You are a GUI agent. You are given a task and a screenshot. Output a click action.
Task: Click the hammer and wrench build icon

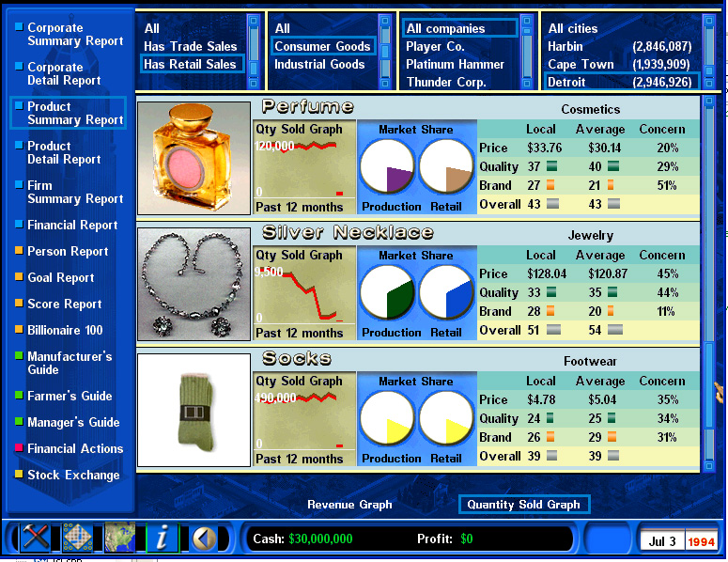click(37, 538)
